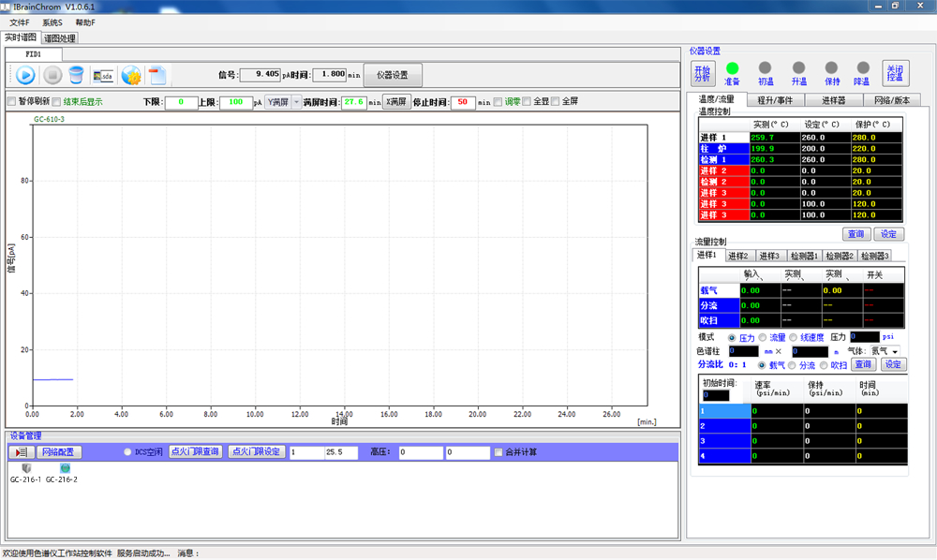
Task: Click the trash bin delete icon
Action: pyautogui.click(x=76, y=75)
